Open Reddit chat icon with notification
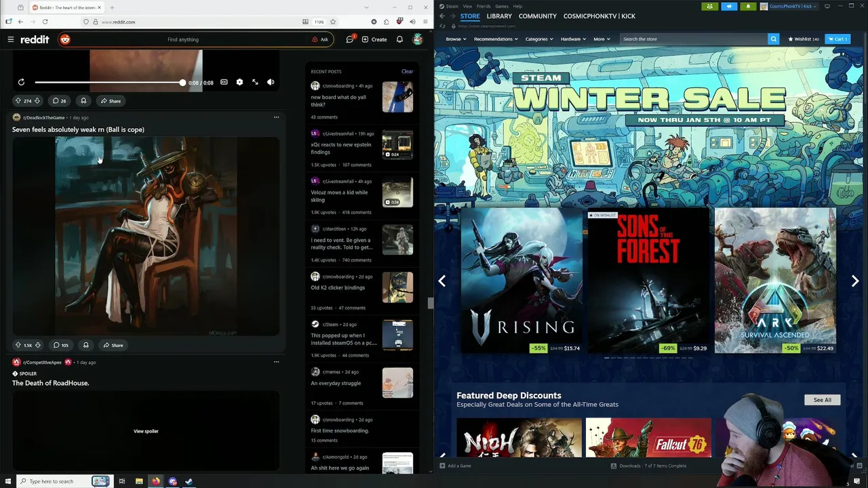 351,39
